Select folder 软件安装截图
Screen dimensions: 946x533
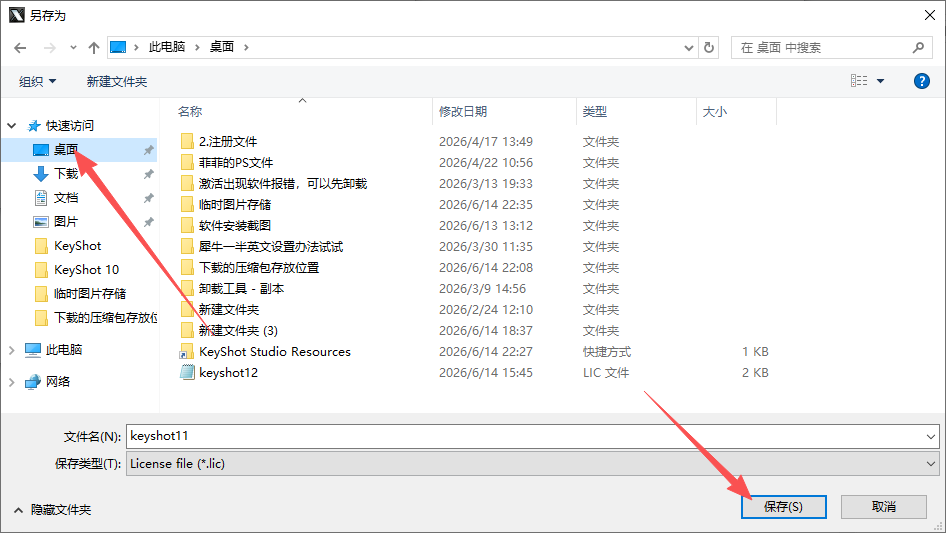tap(235, 226)
